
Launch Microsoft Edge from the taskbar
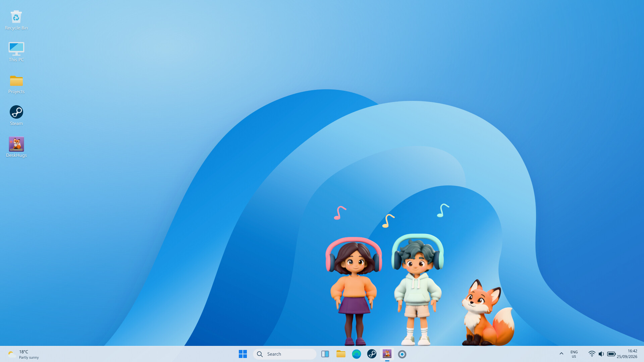[x=356, y=354]
